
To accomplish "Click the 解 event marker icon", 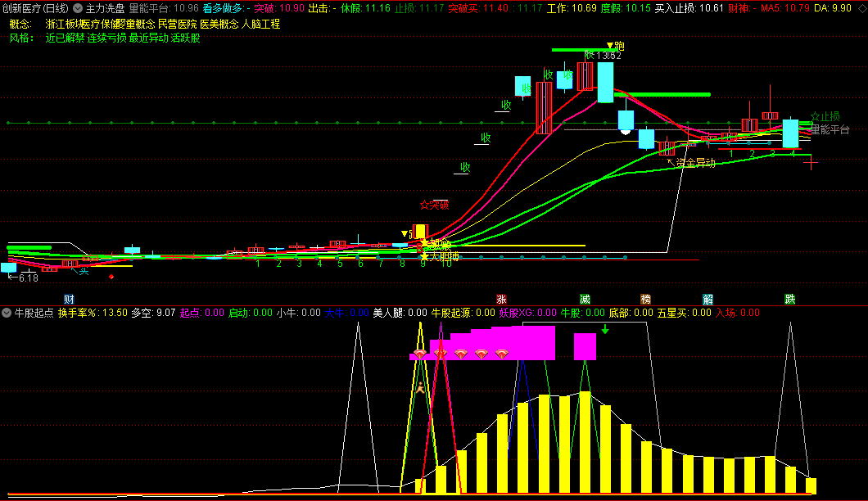I will click(708, 300).
